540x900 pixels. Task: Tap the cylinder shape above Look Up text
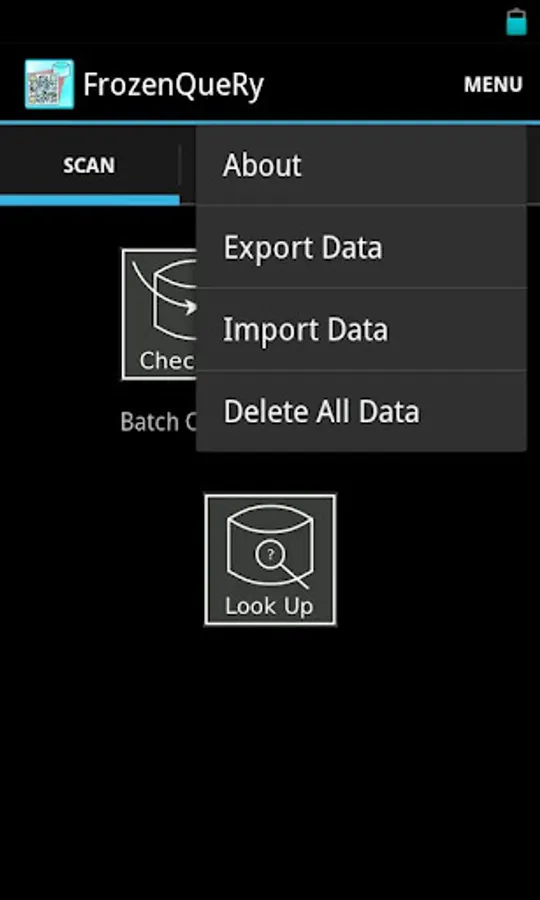(x=270, y=546)
